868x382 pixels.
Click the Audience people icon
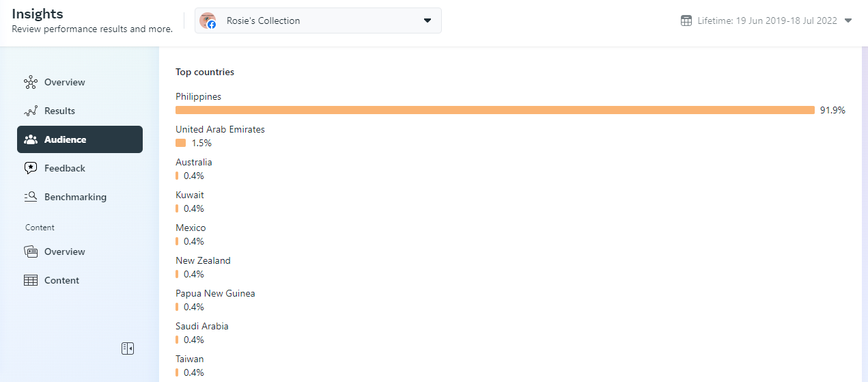[x=31, y=139]
